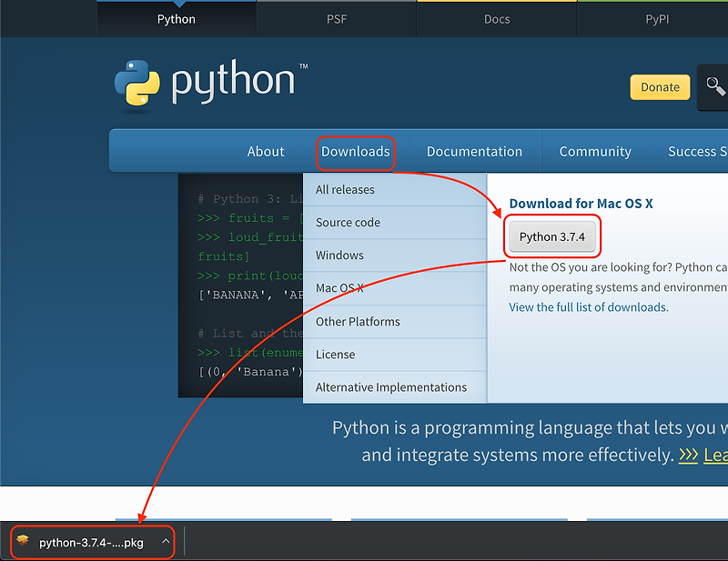Click the Donate button

tap(660, 87)
